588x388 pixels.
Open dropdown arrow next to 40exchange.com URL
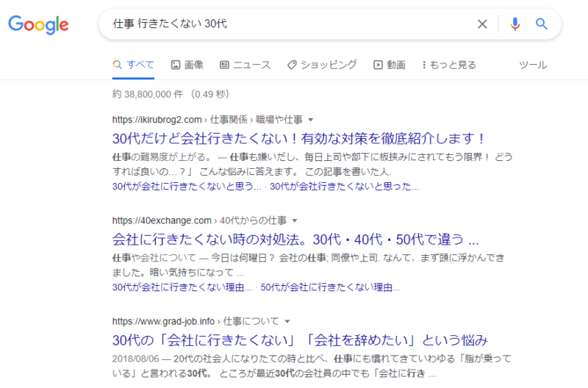point(295,220)
